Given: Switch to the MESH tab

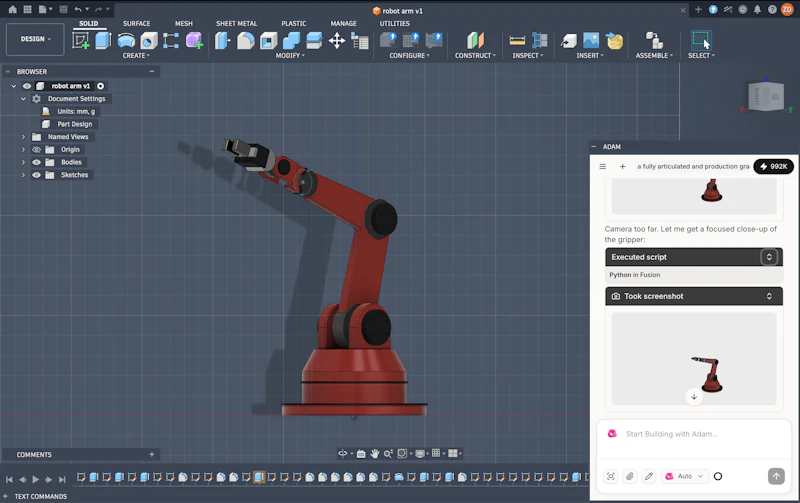Looking at the screenshot, I should 184,23.
